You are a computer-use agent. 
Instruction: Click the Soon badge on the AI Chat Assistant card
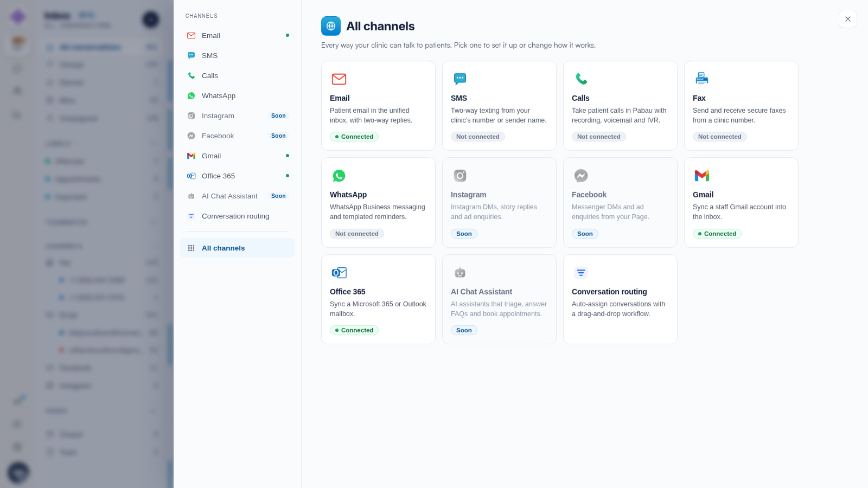464,330
